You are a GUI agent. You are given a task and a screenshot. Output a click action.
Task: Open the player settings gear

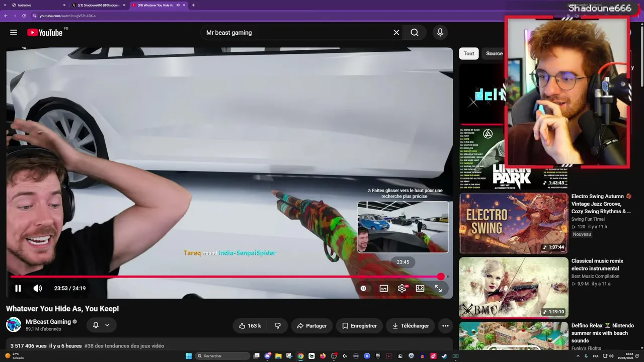coord(402,289)
